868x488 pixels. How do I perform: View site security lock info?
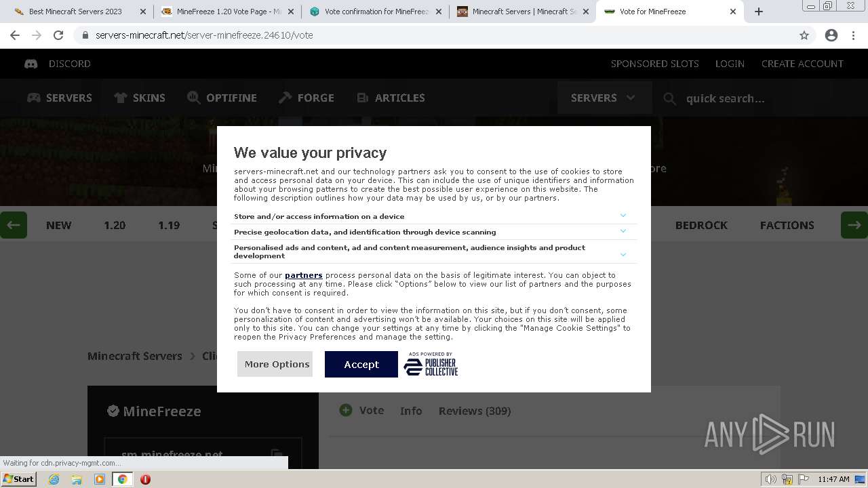pos(85,35)
